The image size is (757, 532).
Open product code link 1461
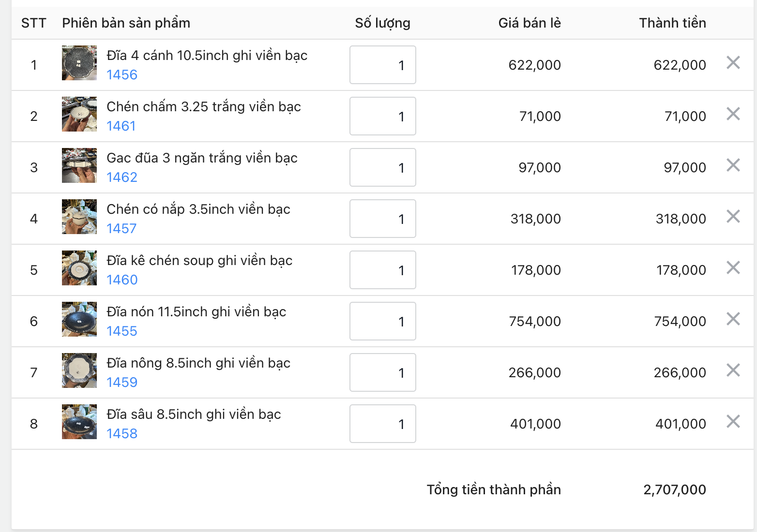(x=121, y=126)
